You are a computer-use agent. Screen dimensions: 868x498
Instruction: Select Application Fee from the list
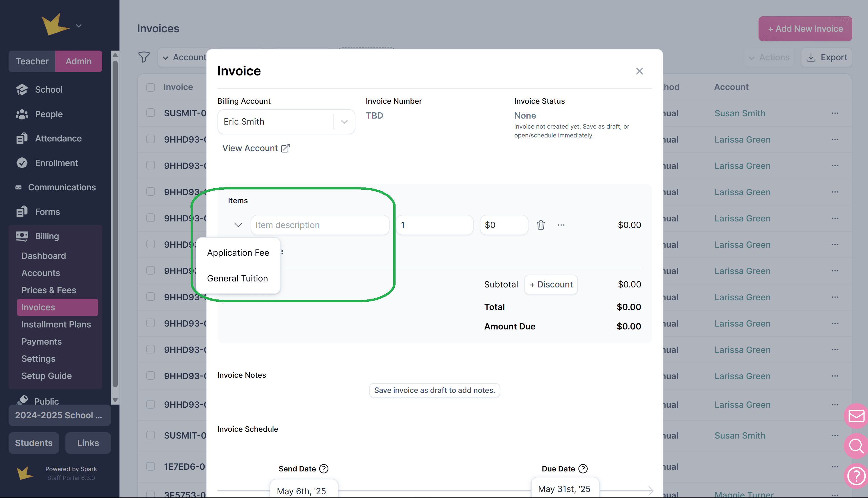click(x=238, y=253)
